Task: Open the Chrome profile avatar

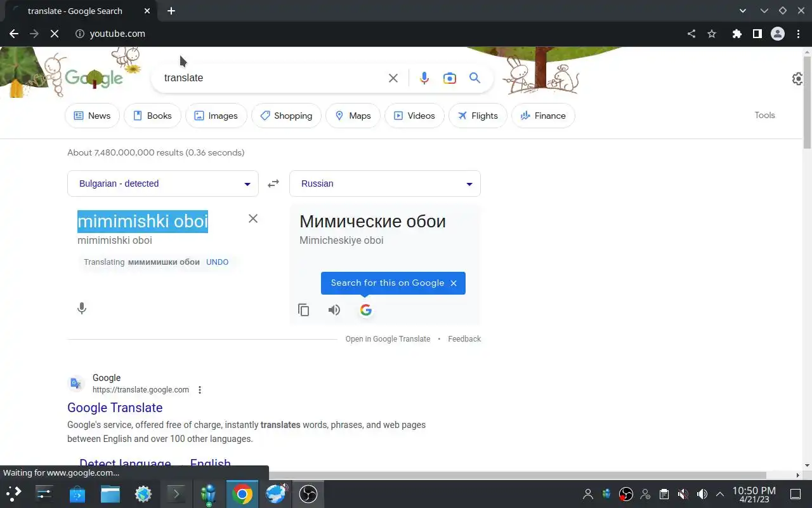Action: tap(778, 34)
